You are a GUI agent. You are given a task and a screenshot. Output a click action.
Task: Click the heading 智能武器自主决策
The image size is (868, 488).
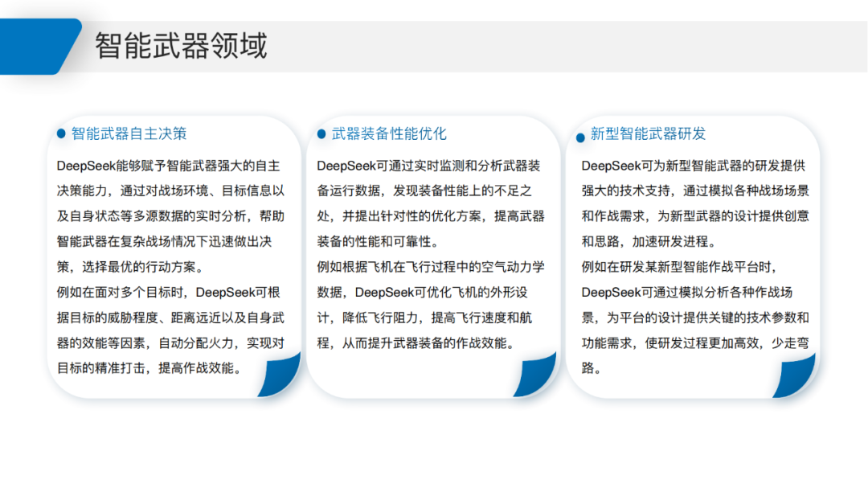(129, 133)
